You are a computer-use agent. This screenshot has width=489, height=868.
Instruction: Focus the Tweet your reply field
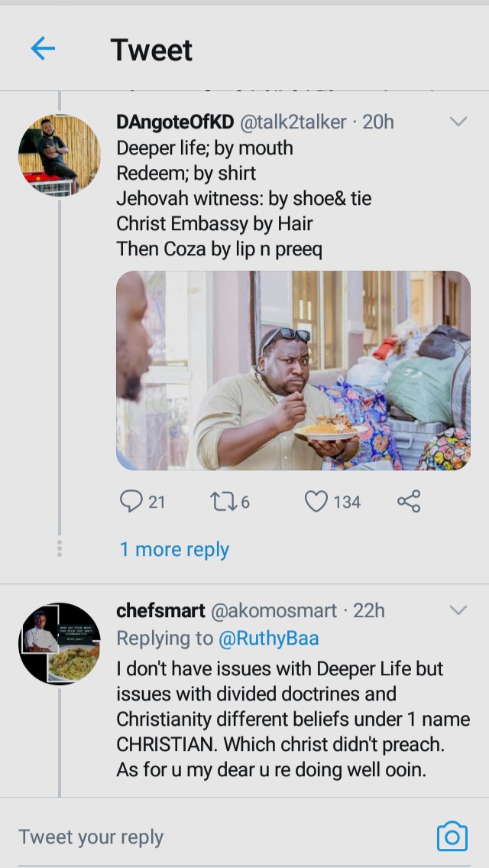222,837
